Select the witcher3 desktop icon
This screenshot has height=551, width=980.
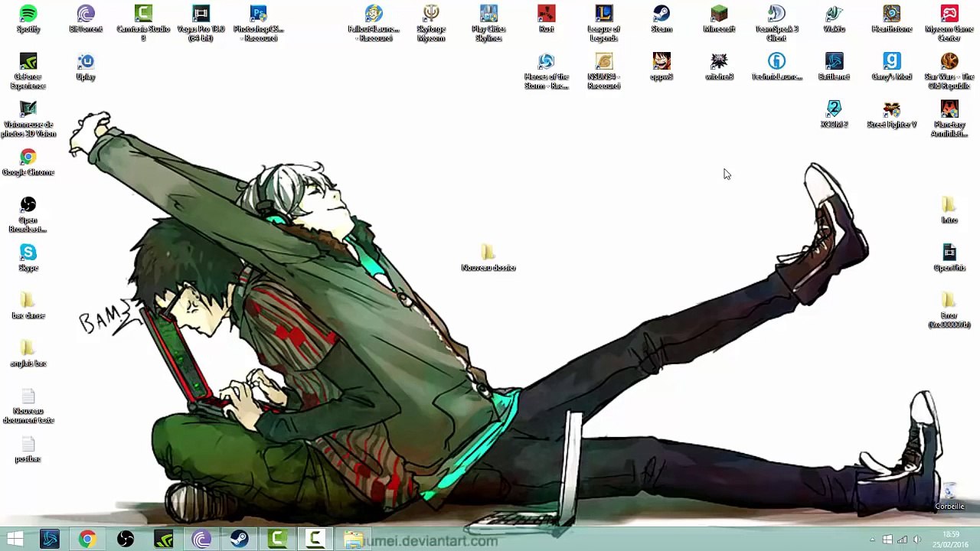(719, 67)
